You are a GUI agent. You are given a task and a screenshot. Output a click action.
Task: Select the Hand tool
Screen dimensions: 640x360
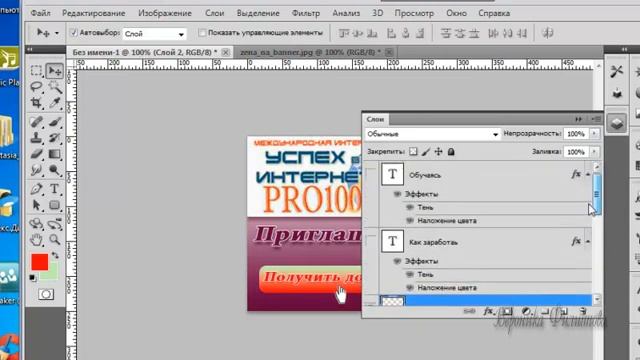[x=36, y=240]
